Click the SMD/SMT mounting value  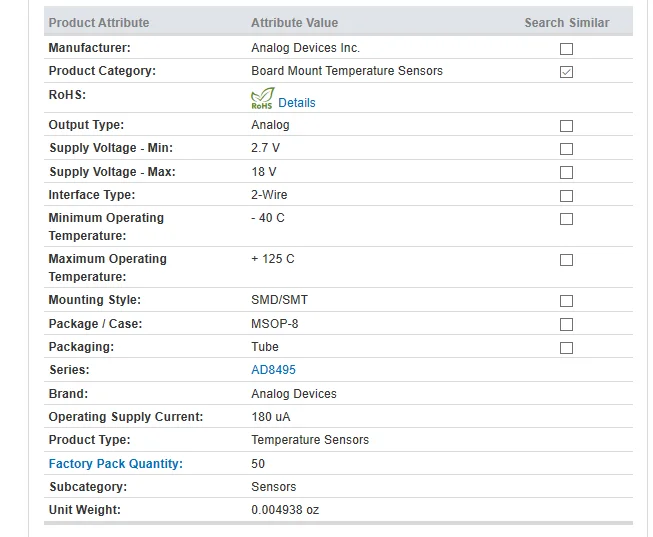[x=279, y=300]
